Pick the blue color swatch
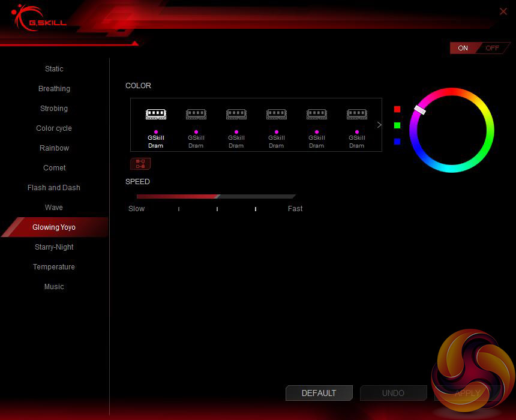 [397, 141]
